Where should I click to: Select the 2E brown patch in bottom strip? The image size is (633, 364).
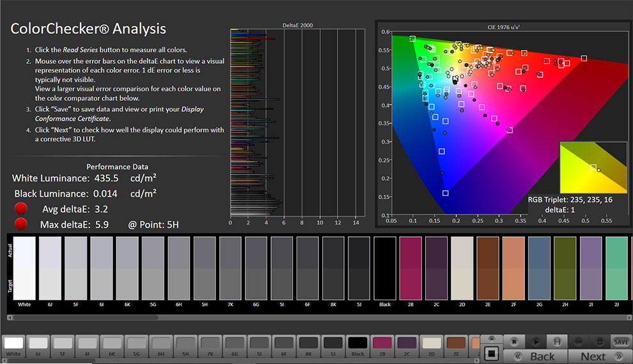tap(456, 346)
